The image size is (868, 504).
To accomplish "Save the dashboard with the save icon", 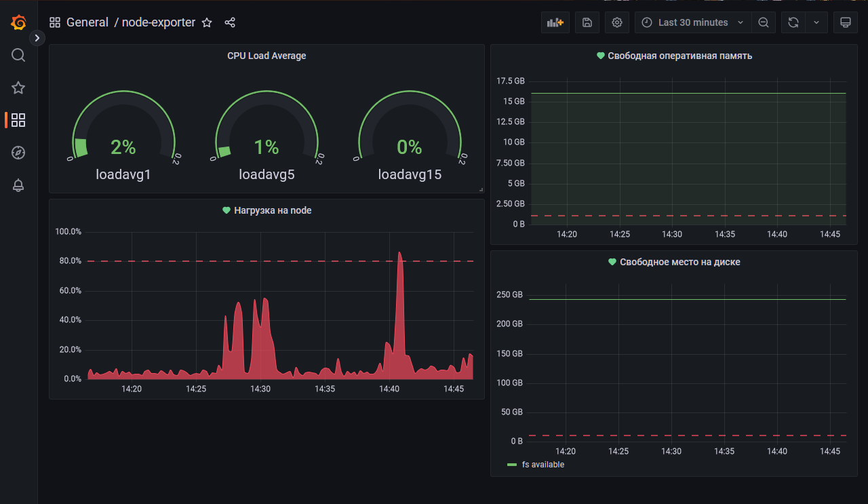I will [587, 22].
